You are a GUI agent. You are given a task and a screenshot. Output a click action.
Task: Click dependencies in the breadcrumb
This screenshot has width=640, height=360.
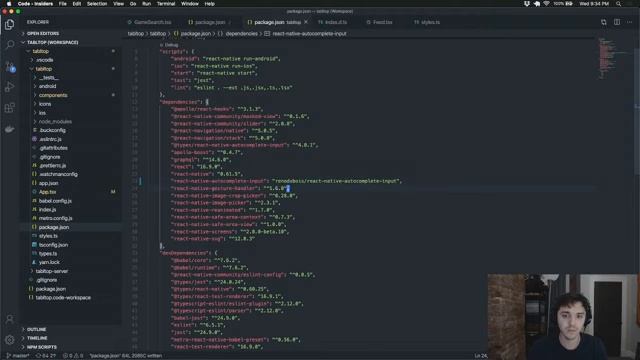pyautogui.click(x=241, y=34)
